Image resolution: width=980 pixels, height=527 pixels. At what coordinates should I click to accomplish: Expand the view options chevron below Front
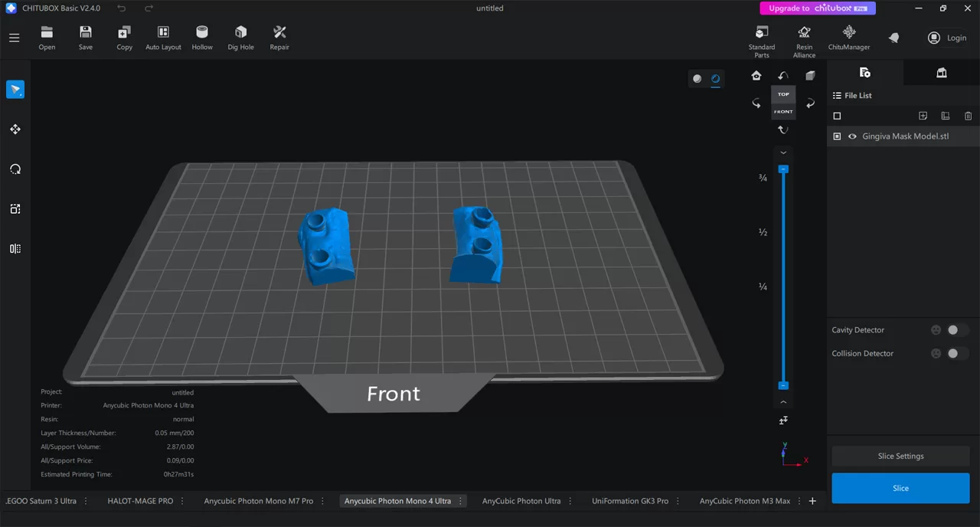[782, 152]
